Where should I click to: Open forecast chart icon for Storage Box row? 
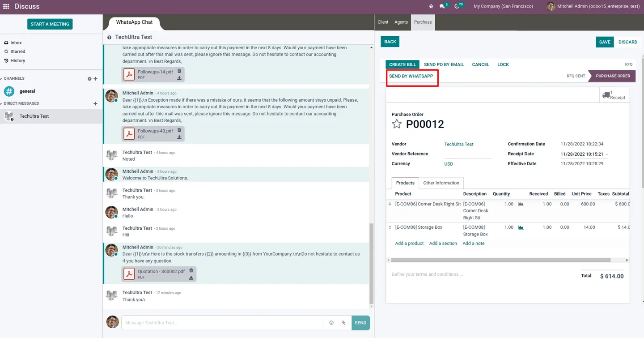pyautogui.click(x=521, y=227)
